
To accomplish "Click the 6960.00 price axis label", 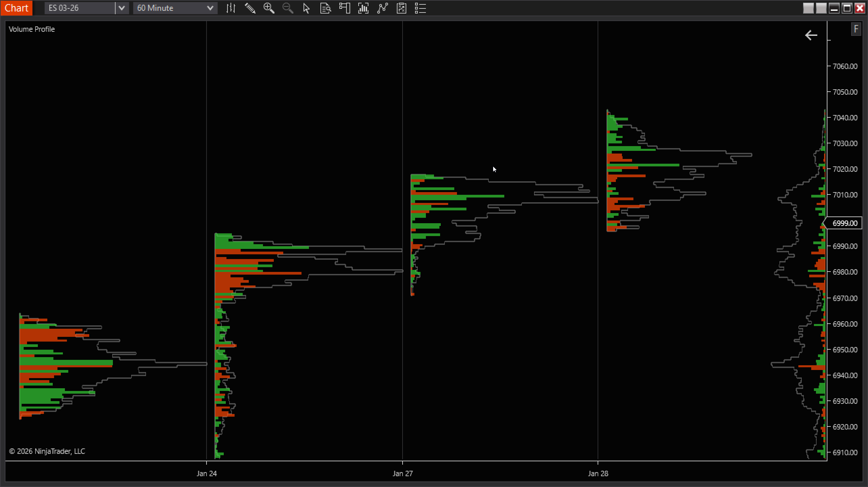I will coord(845,324).
